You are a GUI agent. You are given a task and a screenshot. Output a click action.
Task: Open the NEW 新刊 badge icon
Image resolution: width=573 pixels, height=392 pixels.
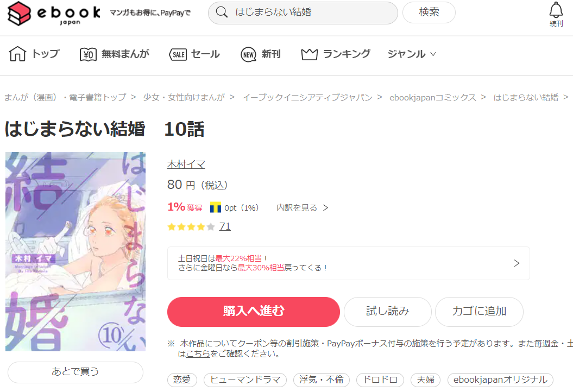[x=249, y=54]
